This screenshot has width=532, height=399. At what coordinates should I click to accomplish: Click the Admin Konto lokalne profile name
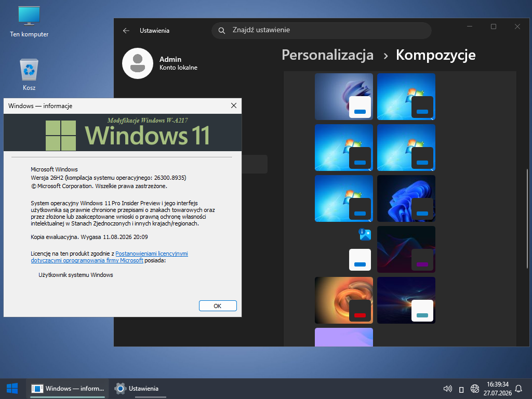pos(178,63)
